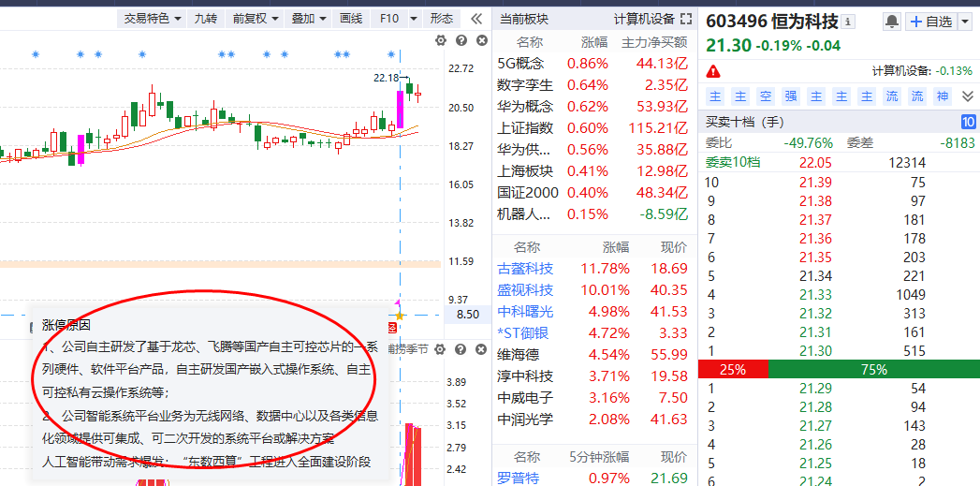Open 古鳌科技 stock link

pyautogui.click(x=525, y=269)
